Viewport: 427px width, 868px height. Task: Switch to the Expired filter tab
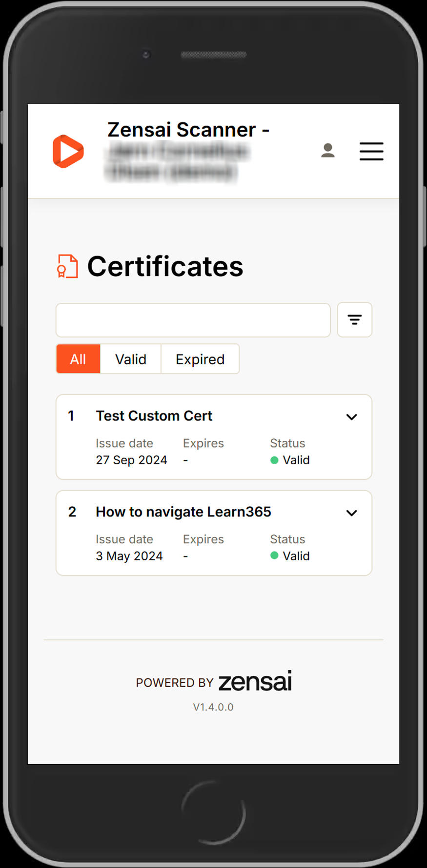[x=200, y=359]
